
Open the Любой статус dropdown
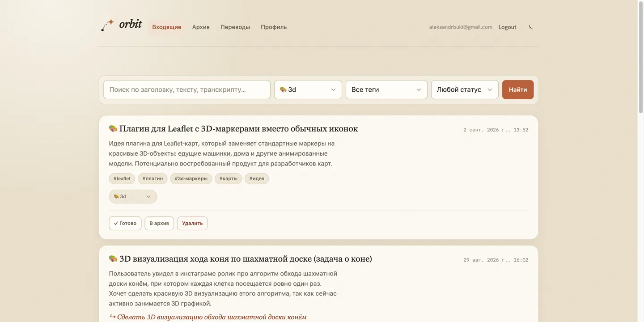click(465, 89)
